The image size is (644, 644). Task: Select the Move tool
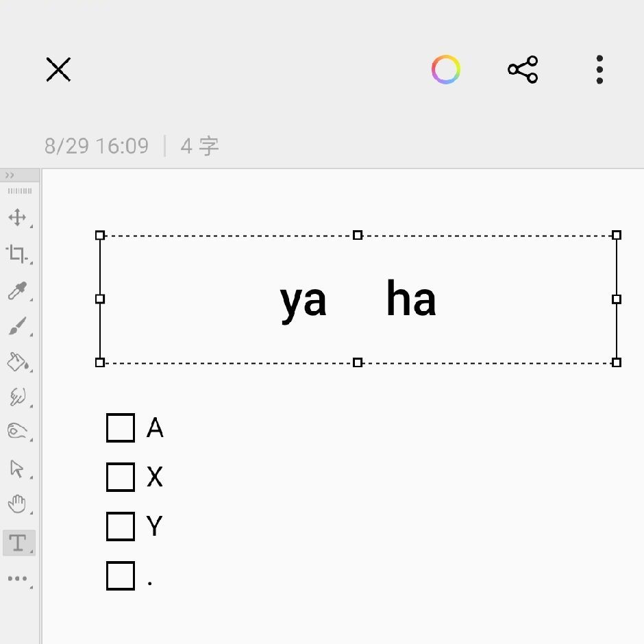tap(17, 218)
